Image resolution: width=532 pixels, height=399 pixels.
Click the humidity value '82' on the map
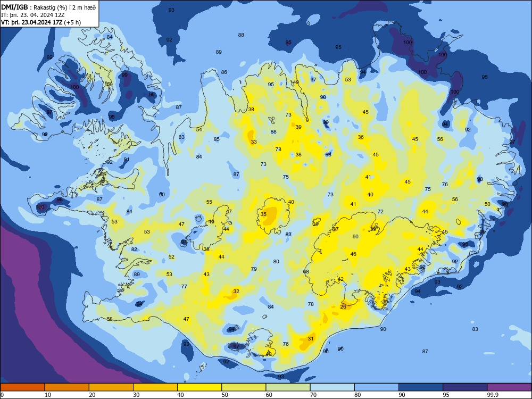pyautogui.click(x=135, y=249)
